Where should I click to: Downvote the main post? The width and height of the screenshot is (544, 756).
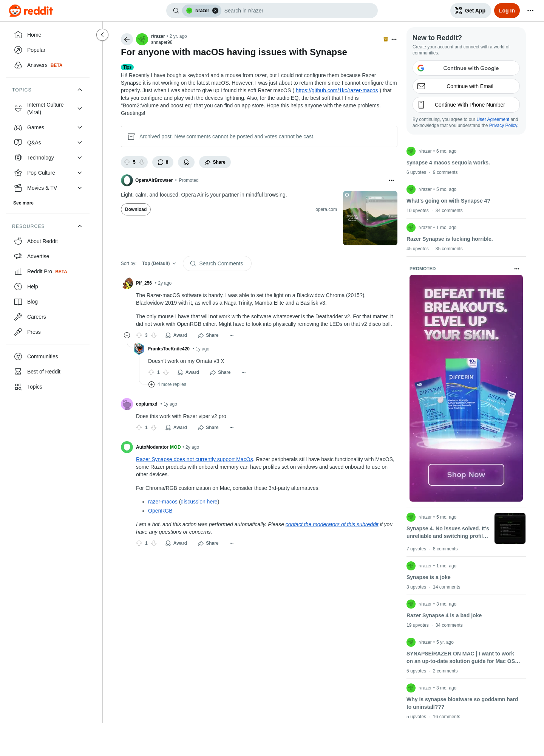(x=142, y=162)
